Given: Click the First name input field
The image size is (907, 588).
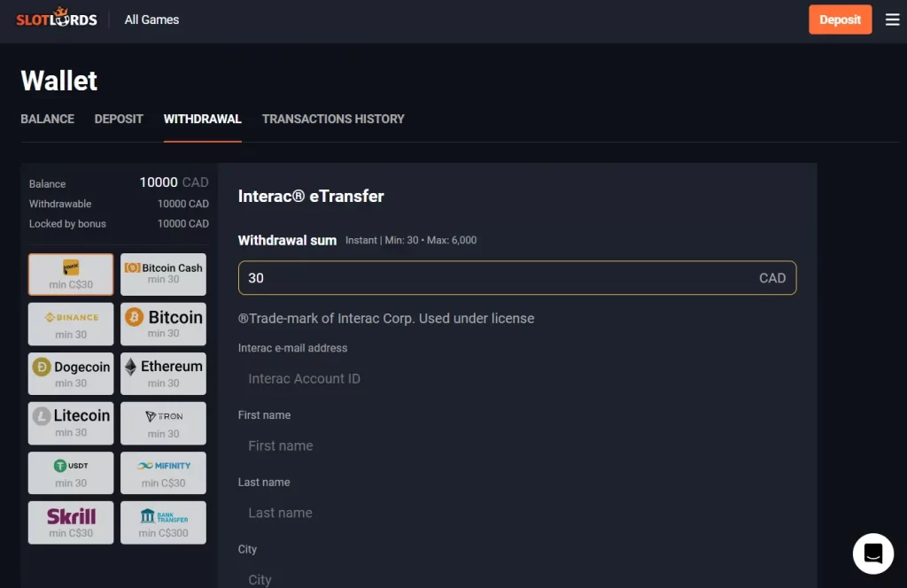Looking at the screenshot, I should (x=517, y=445).
